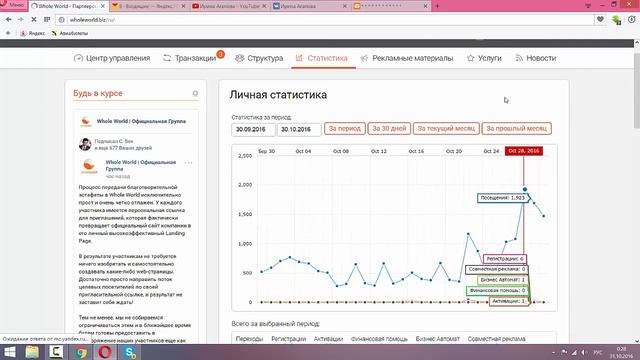Open the volume icon in system tray
The width and height of the screenshot is (640, 360).
tap(584, 352)
